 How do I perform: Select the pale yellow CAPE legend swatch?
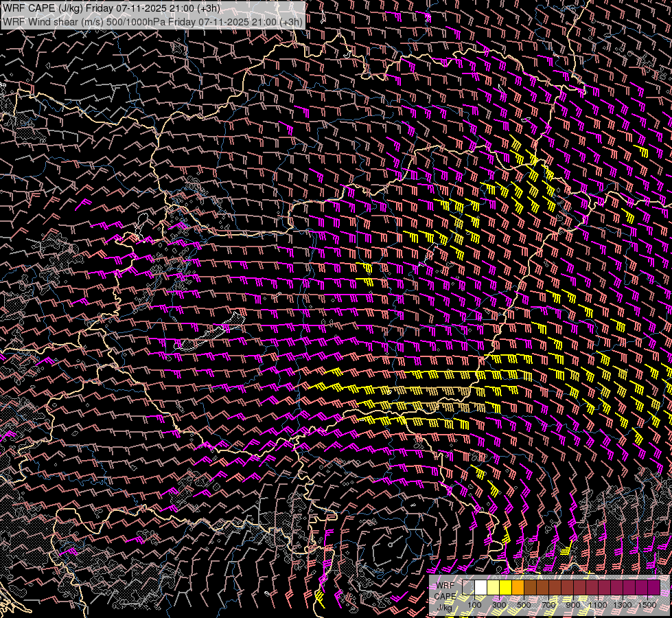[493, 587]
